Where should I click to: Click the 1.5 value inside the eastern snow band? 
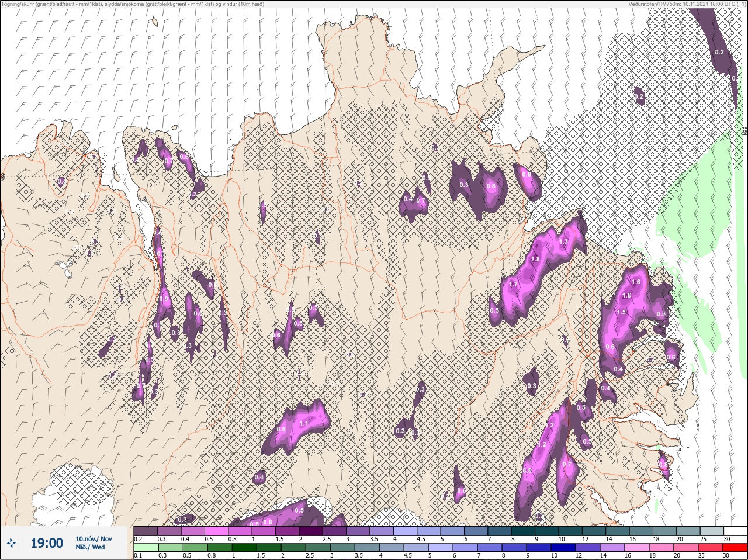click(x=622, y=312)
